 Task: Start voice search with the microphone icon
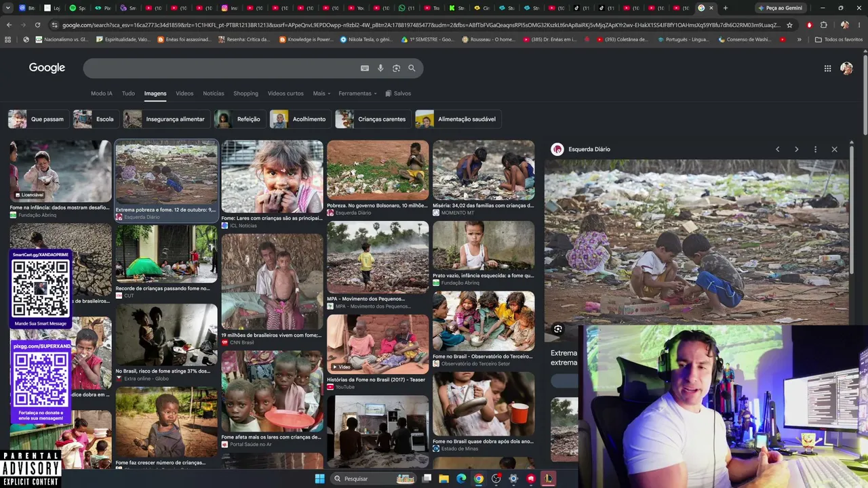coord(380,68)
